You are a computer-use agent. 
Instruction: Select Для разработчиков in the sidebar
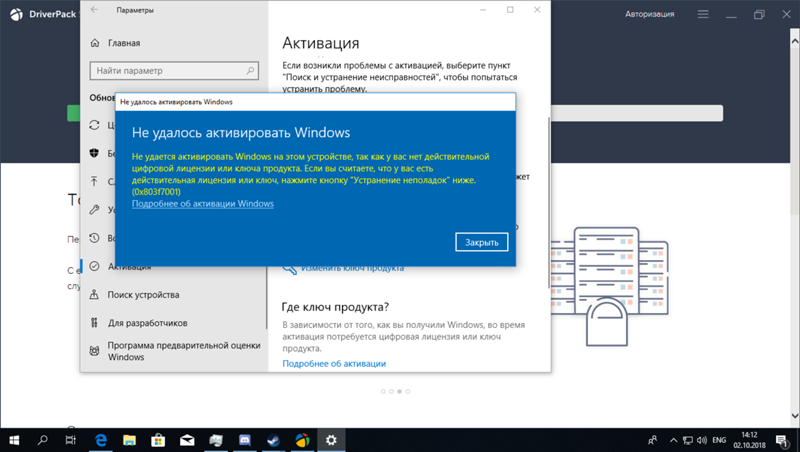147,323
